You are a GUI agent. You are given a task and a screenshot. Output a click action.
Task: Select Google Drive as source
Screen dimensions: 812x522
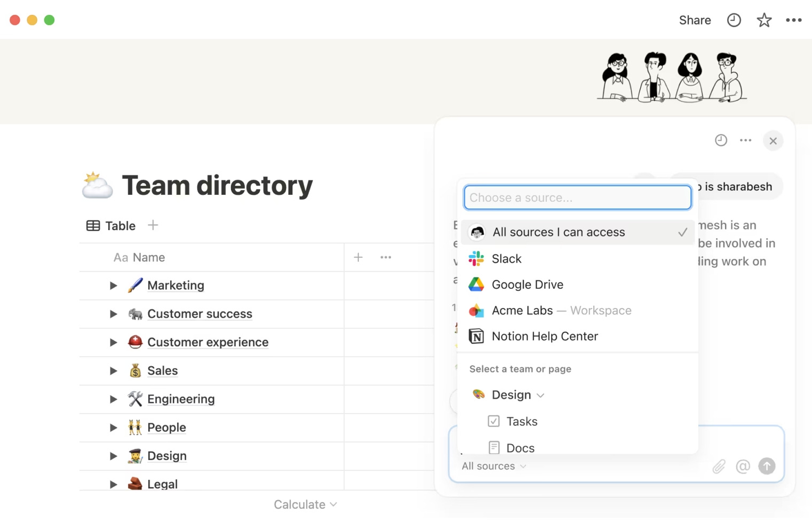(578, 284)
